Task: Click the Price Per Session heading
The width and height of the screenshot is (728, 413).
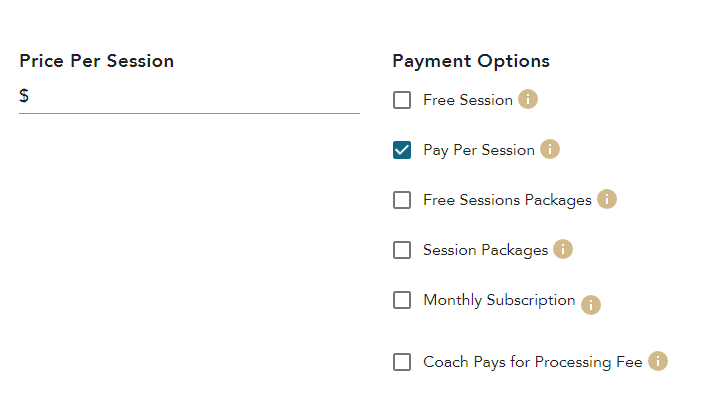Action: [97, 61]
